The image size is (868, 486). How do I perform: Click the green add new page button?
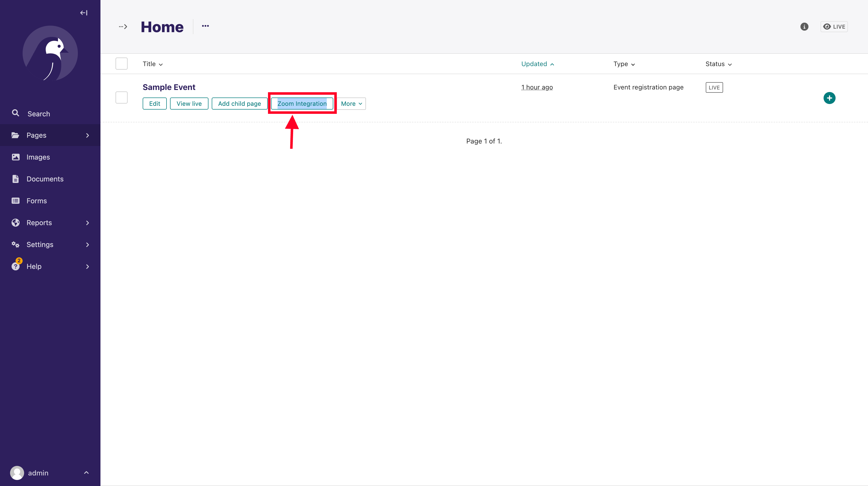point(829,98)
